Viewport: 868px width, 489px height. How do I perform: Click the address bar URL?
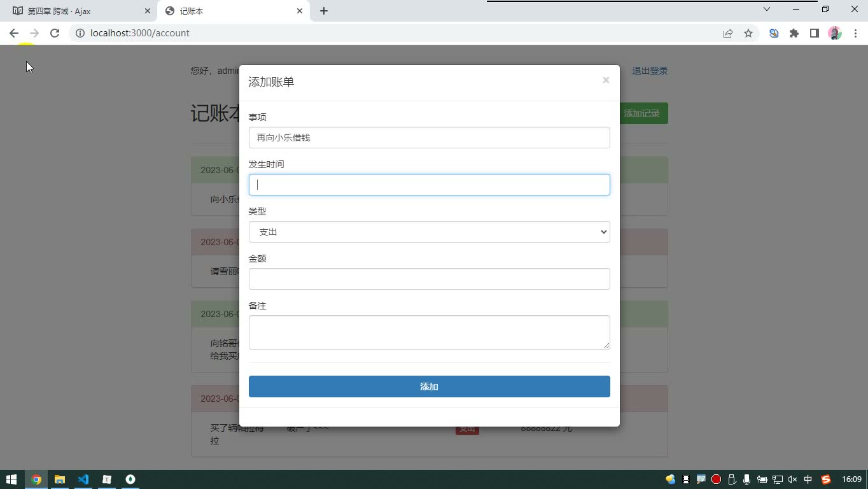[140, 33]
